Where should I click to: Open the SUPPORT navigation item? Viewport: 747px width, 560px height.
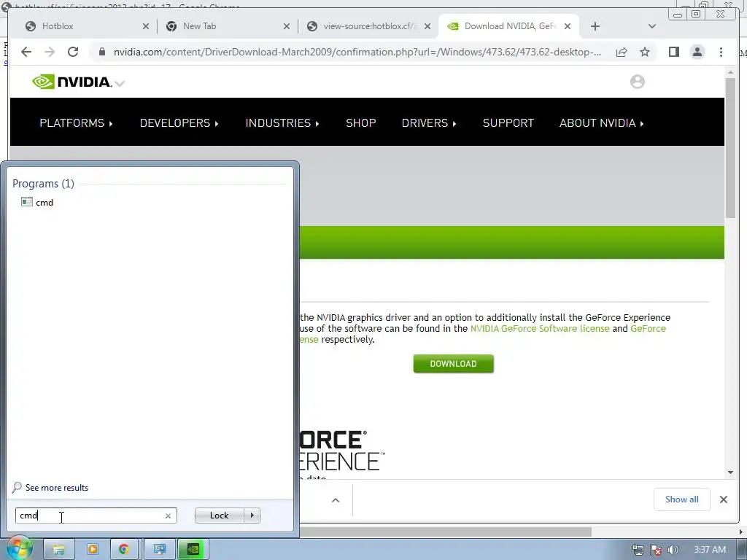click(508, 122)
